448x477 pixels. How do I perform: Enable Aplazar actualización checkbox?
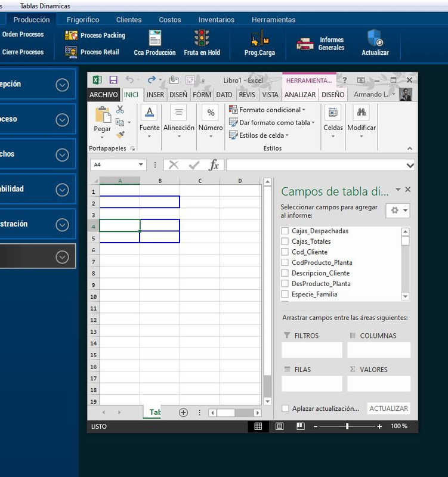[x=285, y=408]
